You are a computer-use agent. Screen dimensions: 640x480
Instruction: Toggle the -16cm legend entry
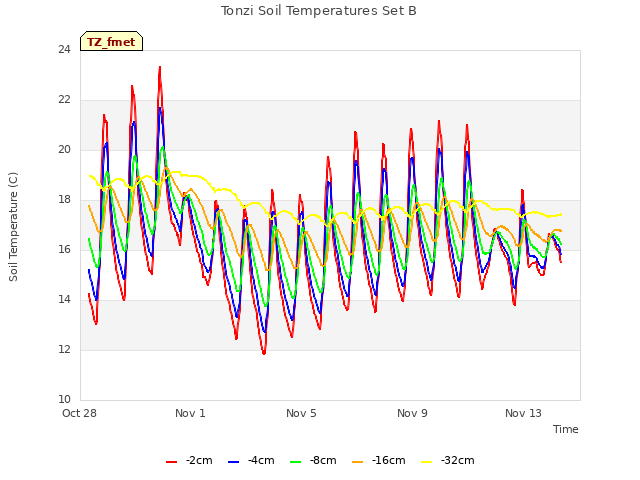(x=379, y=461)
